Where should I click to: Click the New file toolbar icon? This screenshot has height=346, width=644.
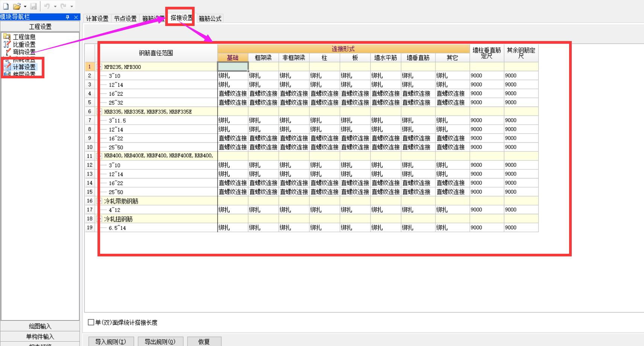[6, 6]
